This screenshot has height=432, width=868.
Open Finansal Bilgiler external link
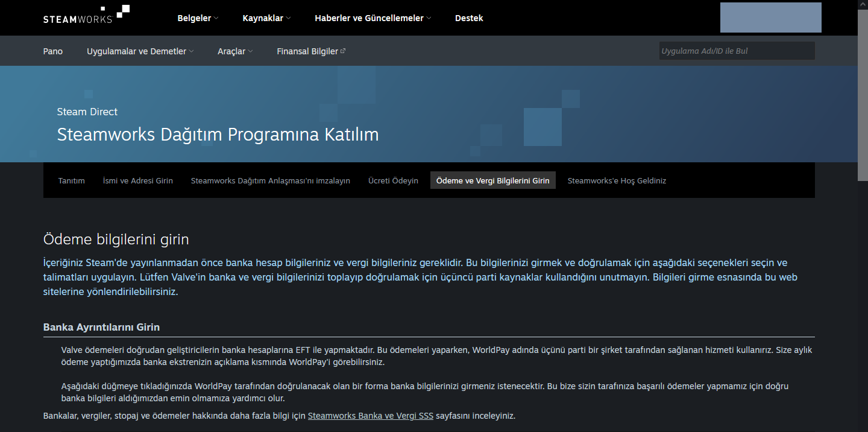(311, 51)
